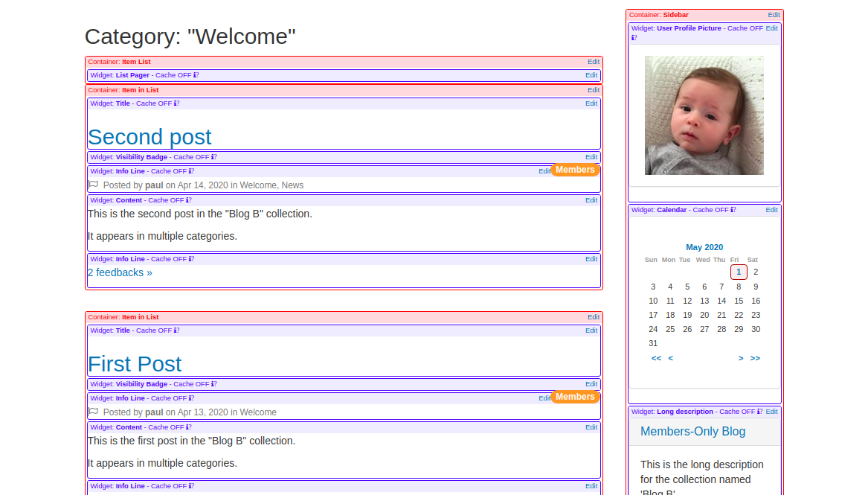Edit the Sidebar container
Screen dimensions: 868x495
[774, 15]
